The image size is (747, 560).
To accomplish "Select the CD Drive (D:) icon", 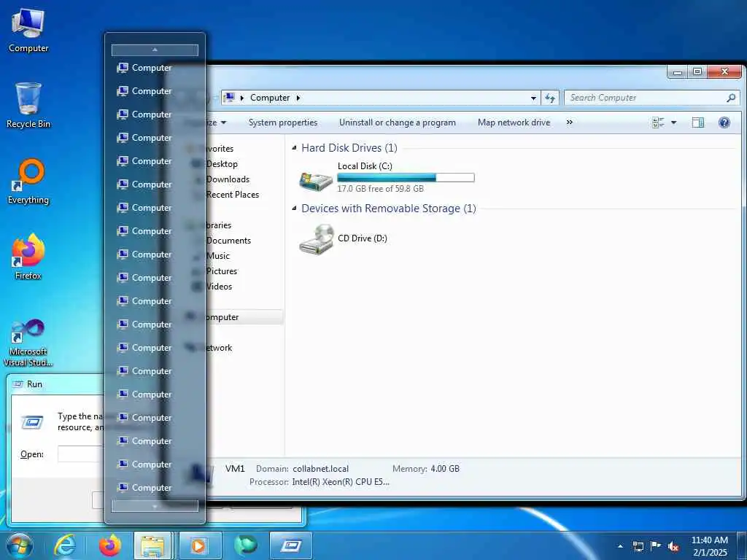I will point(316,239).
